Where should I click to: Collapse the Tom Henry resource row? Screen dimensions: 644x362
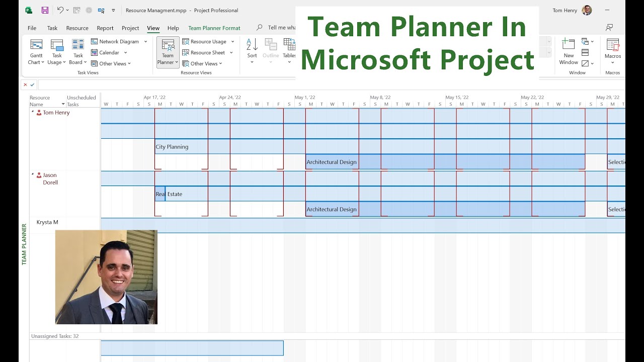point(33,112)
